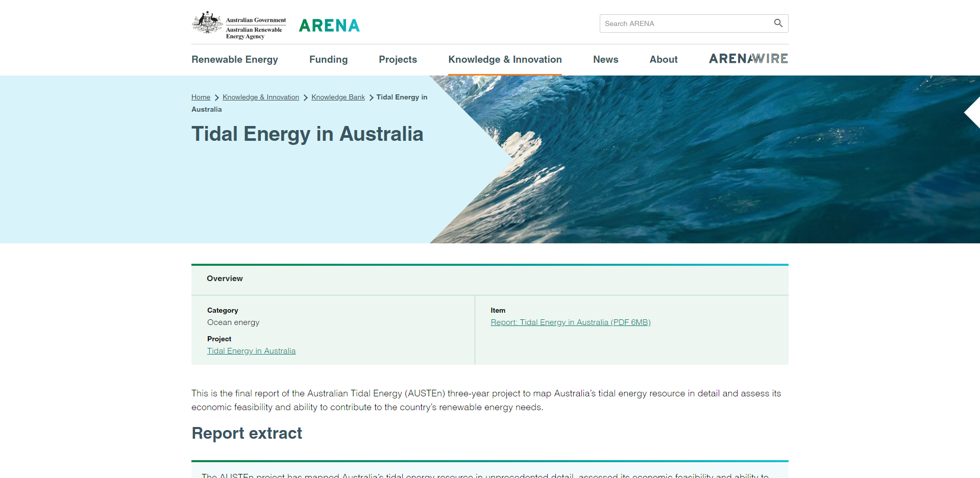This screenshot has height=478, width=980.
Task: Go to Knowledge Bank breadcrumb
Action: point(338,97)
